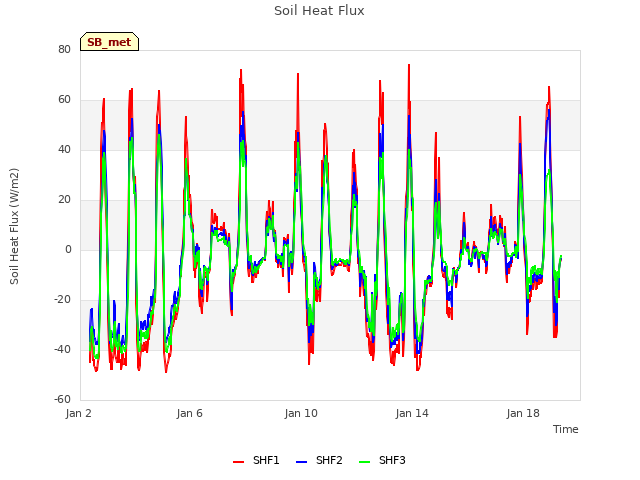Click the 0 y-axis tick label
The width and height of the screenshot is (640, 480).
tap(68, 249)
